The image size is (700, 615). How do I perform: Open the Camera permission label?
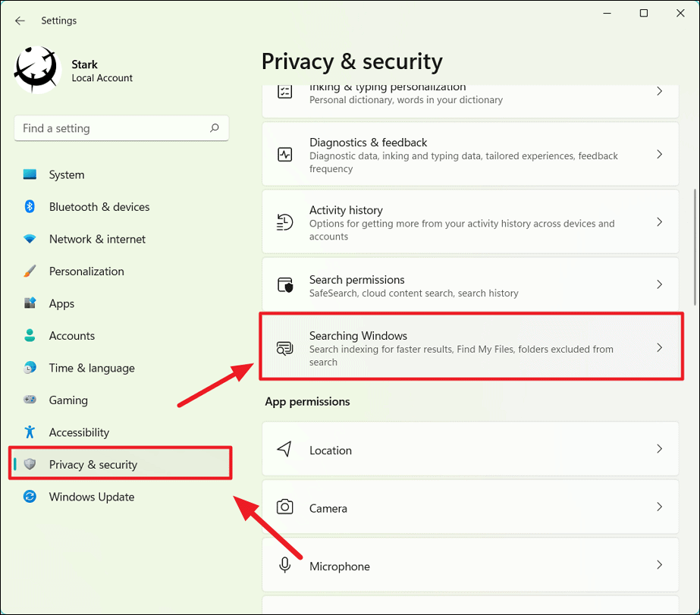tap(328, 508)
